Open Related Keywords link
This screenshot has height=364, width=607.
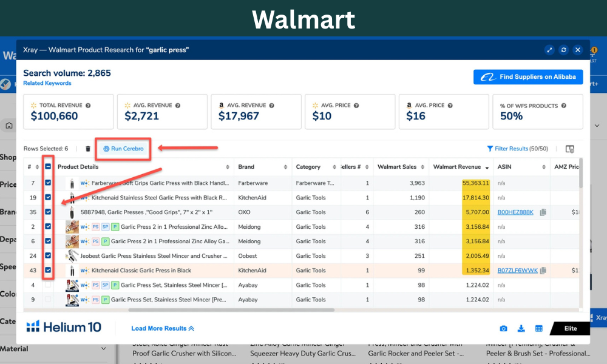(47, 83)
